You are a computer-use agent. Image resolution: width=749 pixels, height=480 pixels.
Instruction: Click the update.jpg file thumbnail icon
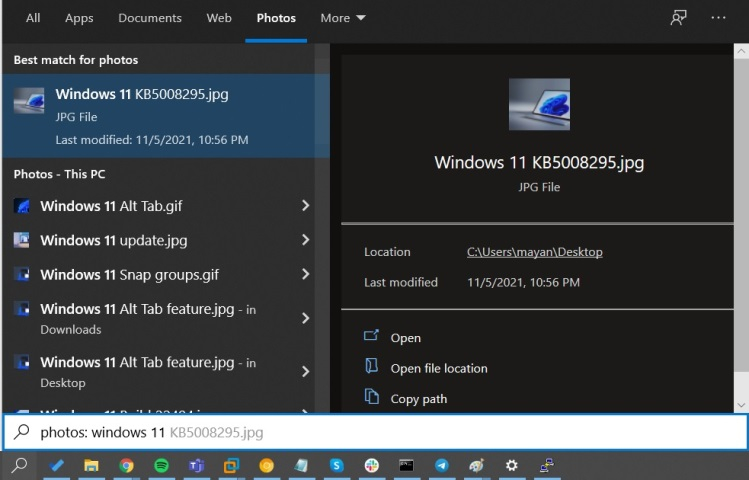tap(21, 240)
